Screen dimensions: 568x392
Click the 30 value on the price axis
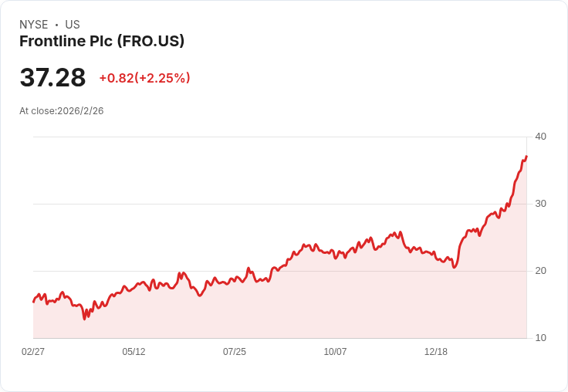coord(540,204)
